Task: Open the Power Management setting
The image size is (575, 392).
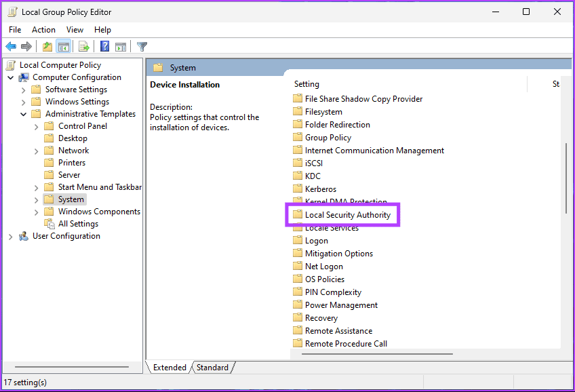Action: point(341,305)
